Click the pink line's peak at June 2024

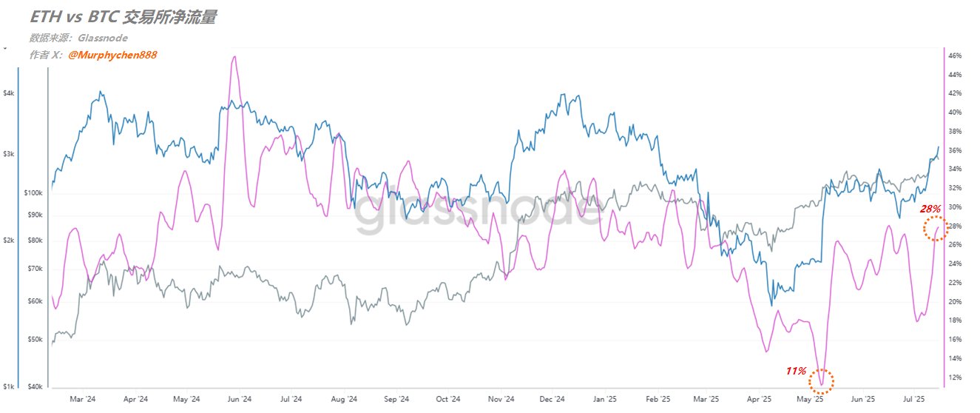pyautogui.click(x=234, y=57)
